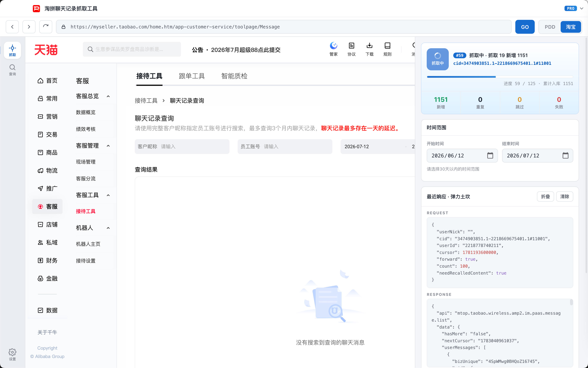Click the browser forward arrow button

click(x=29, y=27)
